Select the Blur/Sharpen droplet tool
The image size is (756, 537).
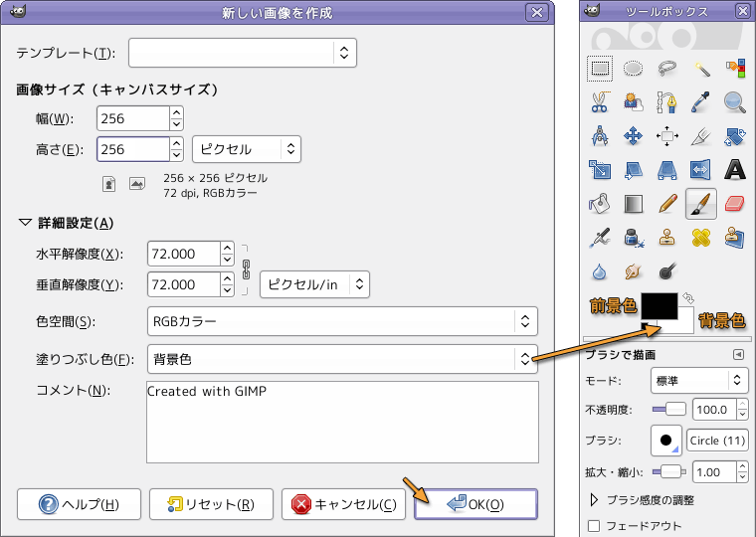(x=600, y=271)
